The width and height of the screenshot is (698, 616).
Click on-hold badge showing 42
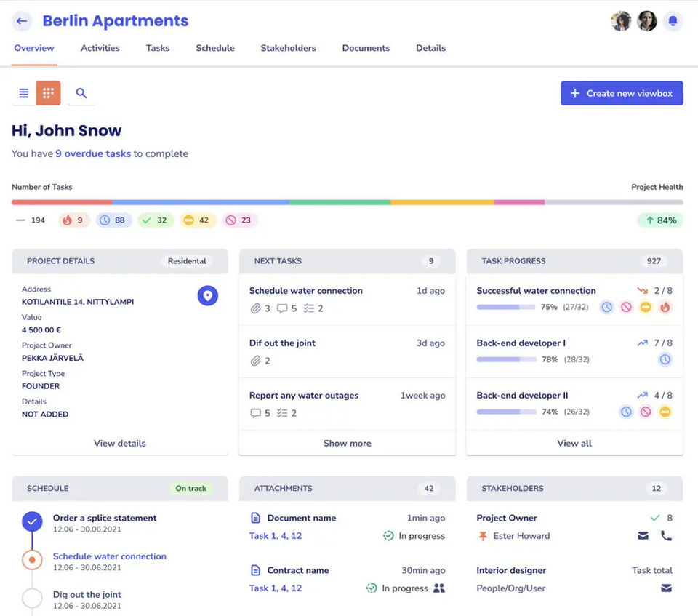pyautogui.click(x=198, y=220)
